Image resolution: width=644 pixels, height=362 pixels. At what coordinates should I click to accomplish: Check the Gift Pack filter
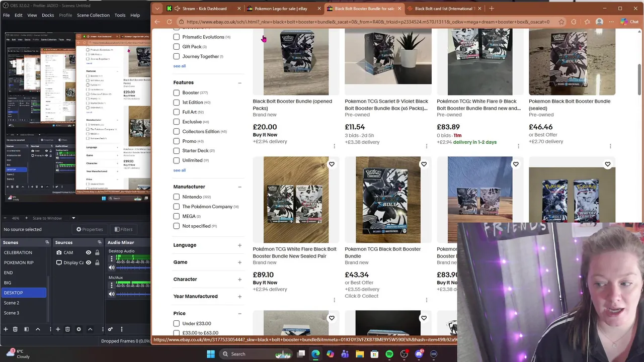[176, 47]
